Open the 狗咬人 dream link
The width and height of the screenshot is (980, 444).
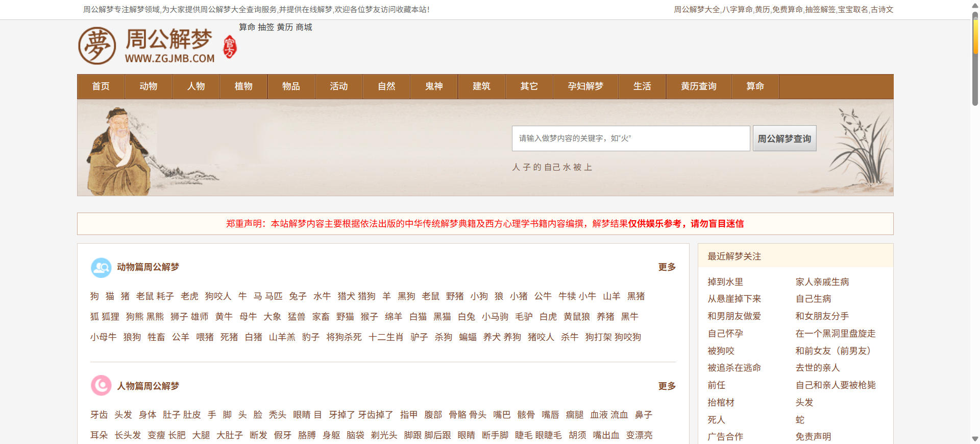click(218, 296)
